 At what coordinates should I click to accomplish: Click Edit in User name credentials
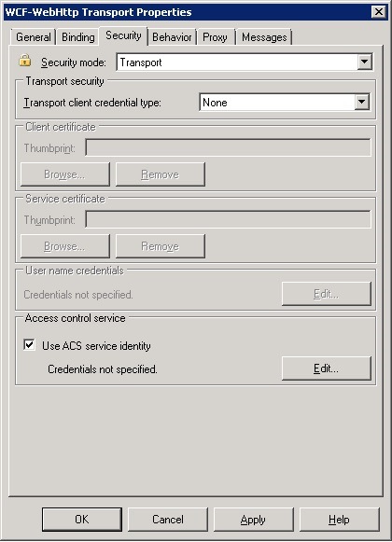point(327,294)
